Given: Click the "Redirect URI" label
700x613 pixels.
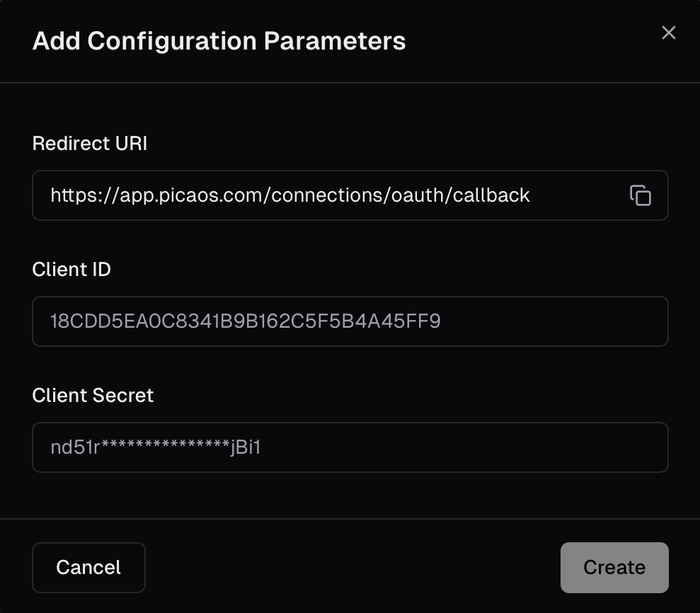Looking at the screenshot, I should [90, 144].
